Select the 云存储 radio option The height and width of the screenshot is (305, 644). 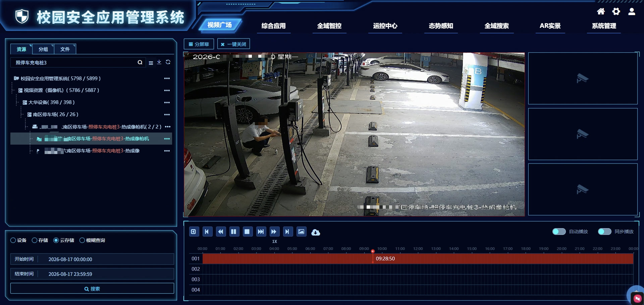pos(56,240)
